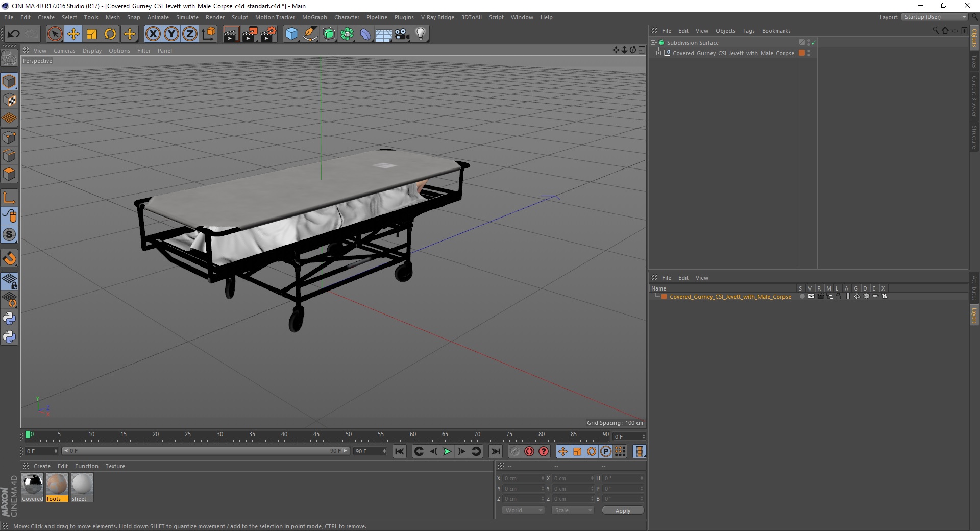Toggle Y-axis lock

coord(171,34)
